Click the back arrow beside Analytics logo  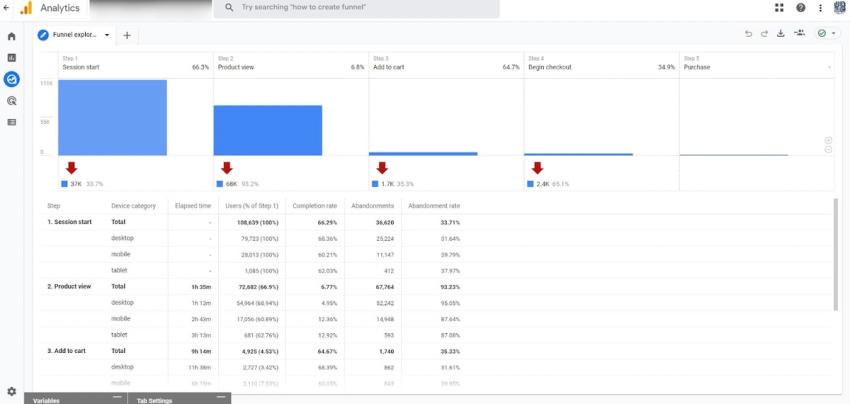[6, 8]
